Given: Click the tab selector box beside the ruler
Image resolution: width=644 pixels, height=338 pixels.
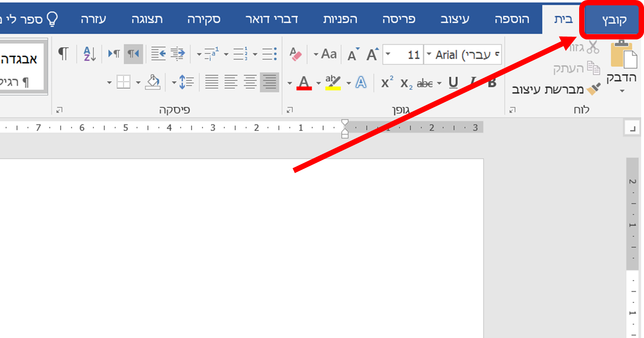Looking at the screenshot, I should (633, 128).
